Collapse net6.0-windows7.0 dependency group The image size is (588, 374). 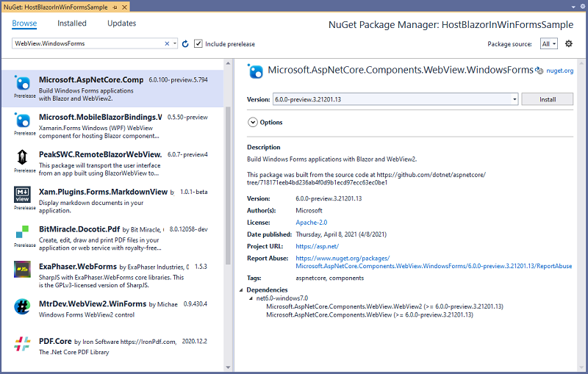251,298
